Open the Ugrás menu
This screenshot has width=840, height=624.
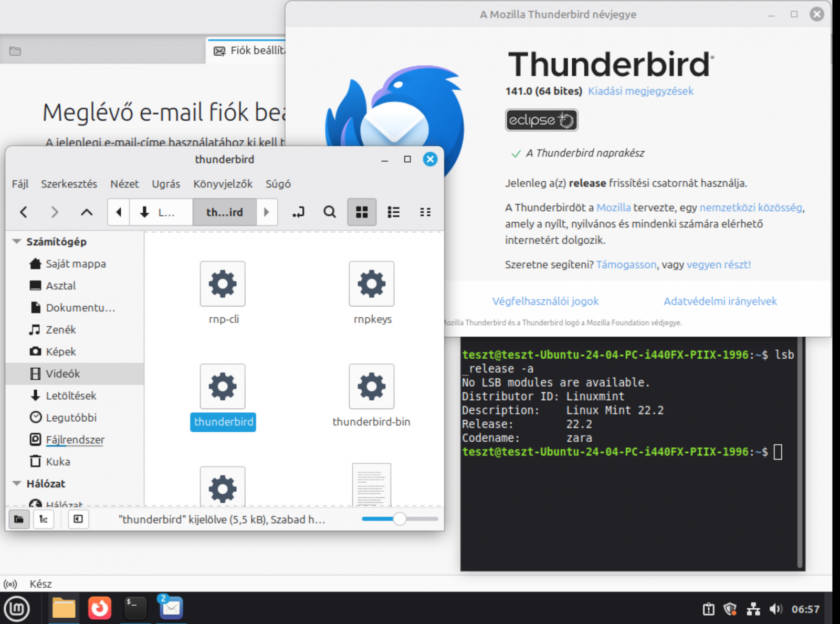[166, 184]
